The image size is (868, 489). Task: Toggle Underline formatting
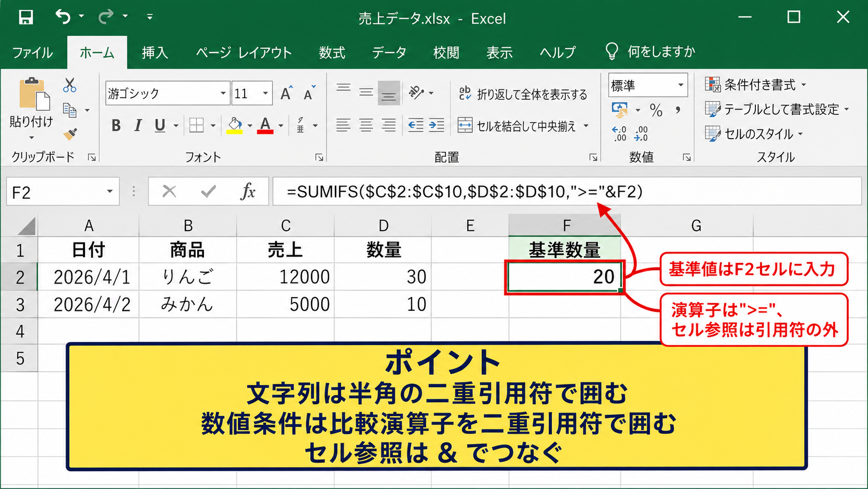[x=160, y=125]
